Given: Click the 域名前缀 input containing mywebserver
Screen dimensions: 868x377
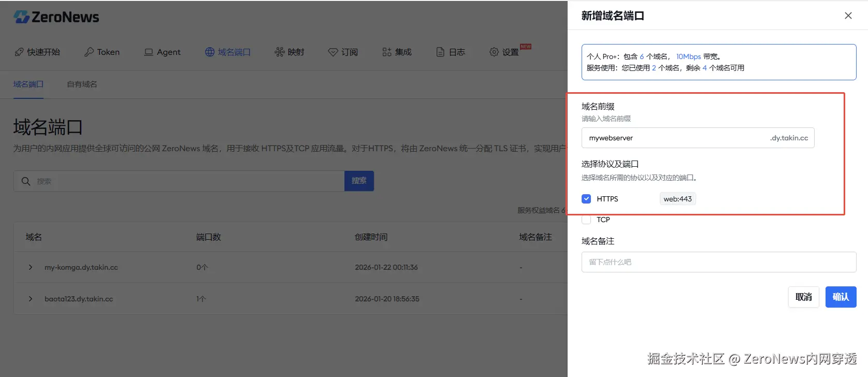Looking at the screenshot, I should (698, 138).
